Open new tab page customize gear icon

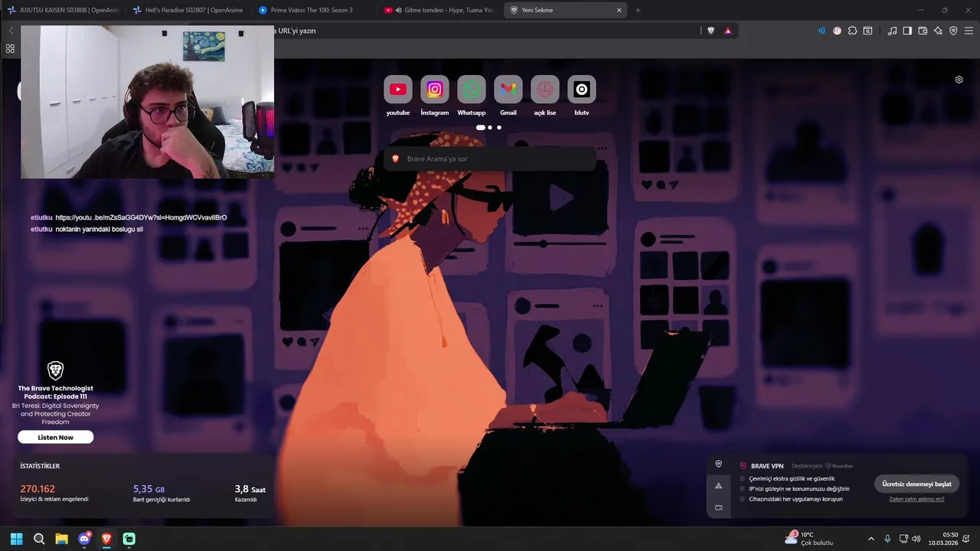[959, 80]
